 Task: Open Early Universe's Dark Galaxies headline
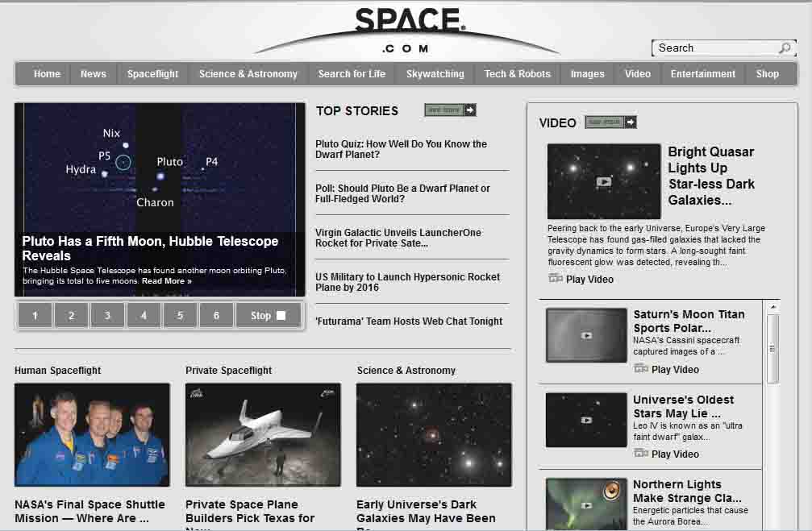click(426, 514)
